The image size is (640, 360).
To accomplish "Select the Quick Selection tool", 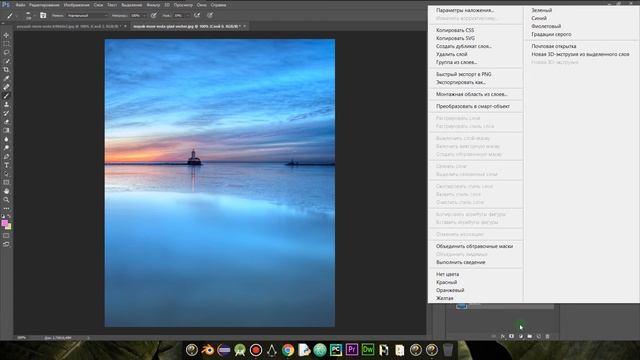I will click(6, 61).
